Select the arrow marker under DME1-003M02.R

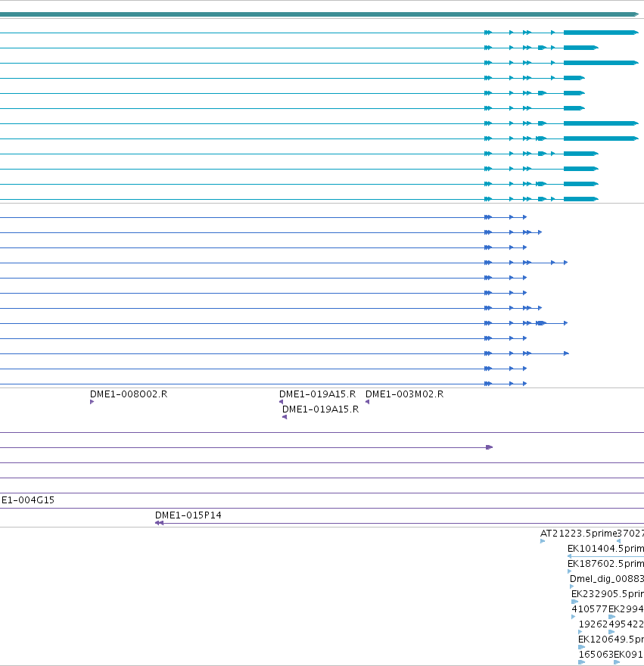point(368,402)
